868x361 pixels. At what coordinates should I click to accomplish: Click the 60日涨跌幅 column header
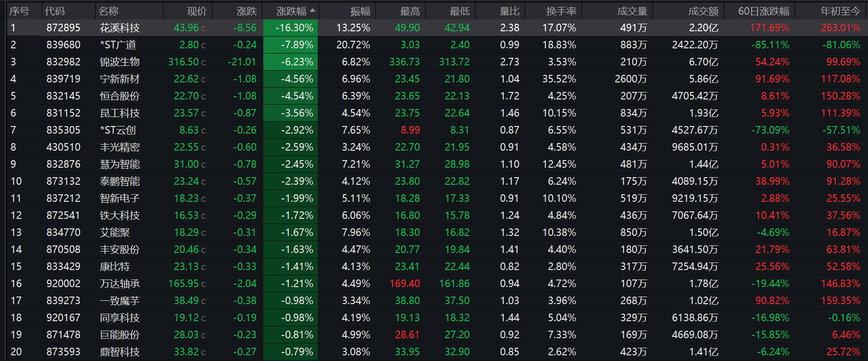coord(763,11)
